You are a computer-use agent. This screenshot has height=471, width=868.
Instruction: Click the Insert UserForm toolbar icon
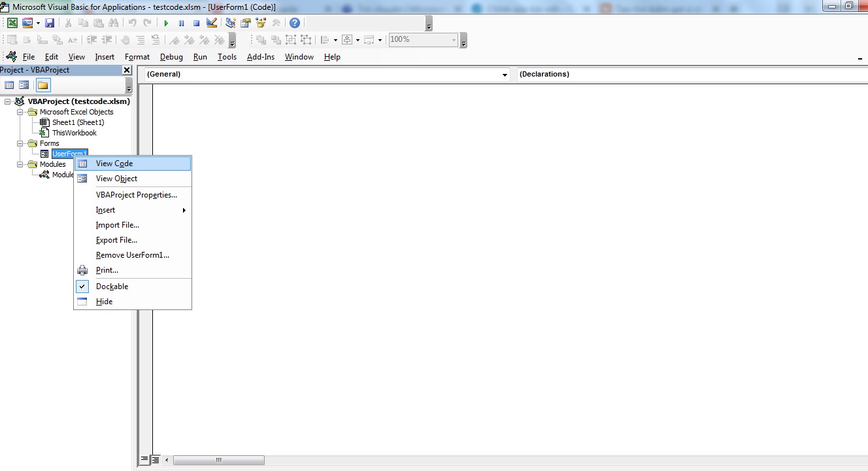pos(27,23)
